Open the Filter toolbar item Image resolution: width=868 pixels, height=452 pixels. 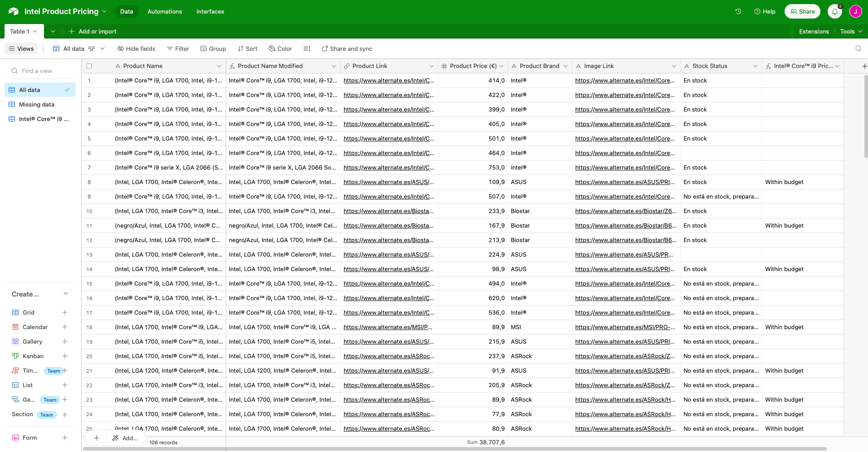[x=178, y=49]
